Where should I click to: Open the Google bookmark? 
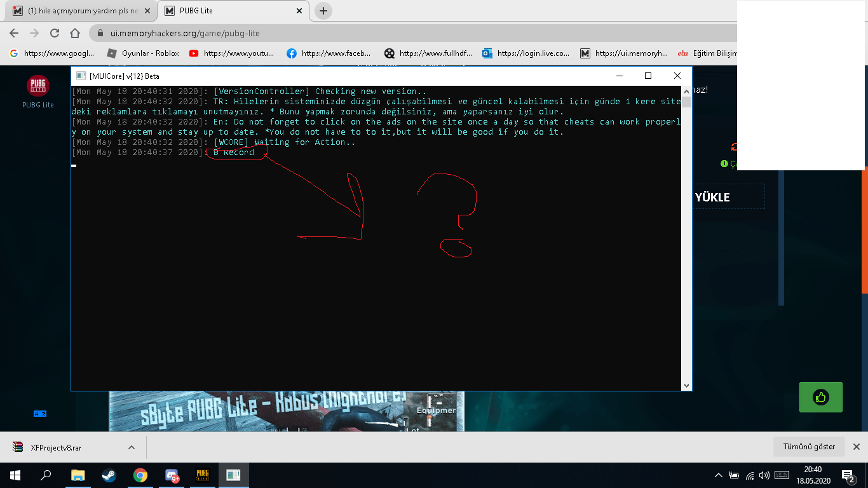tap(53, 53)
